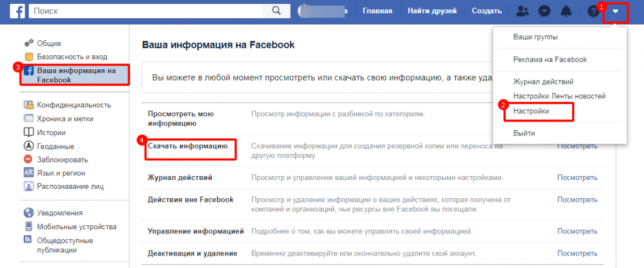Click Посмотреть link for Скачать информацию

click(x=577, y=146)
